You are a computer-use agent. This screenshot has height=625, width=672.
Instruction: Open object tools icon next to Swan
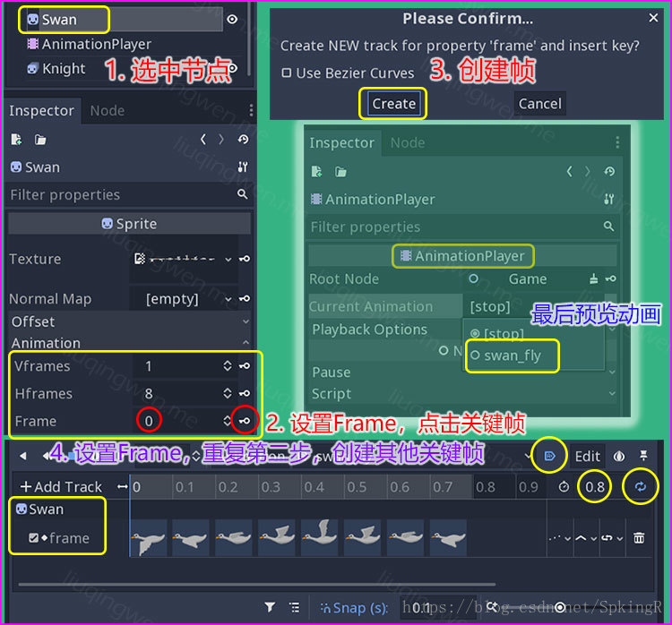(x=243, y=167)
